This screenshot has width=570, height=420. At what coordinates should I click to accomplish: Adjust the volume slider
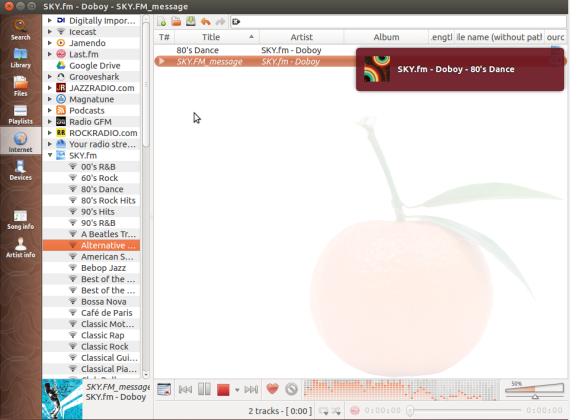tap(535, 390)
